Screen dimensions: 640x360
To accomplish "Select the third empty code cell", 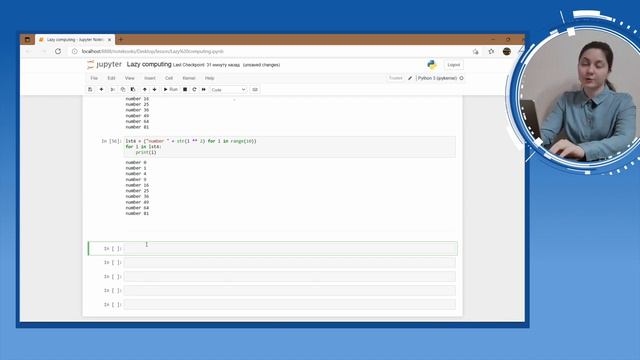I will [x=290, y=276].
